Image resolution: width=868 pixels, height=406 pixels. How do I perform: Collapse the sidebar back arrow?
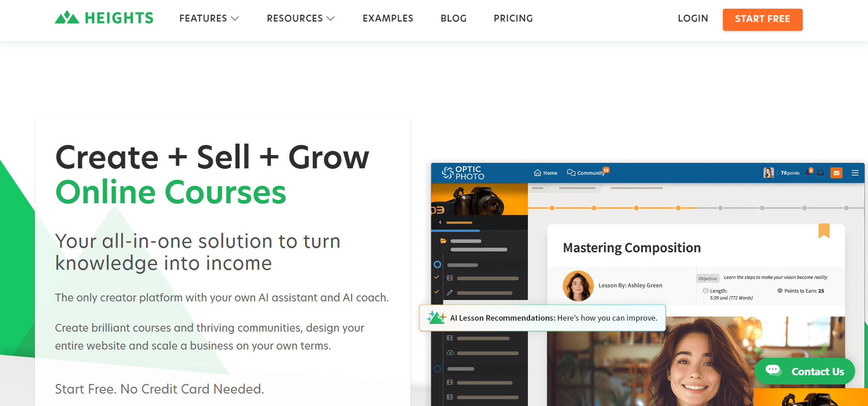coord(440,222)
